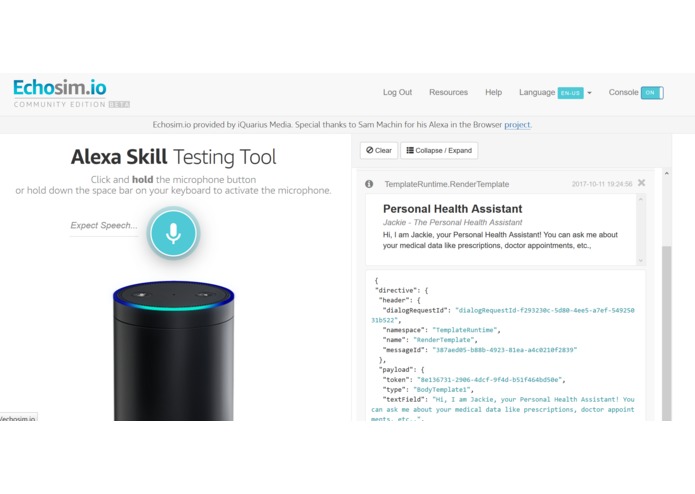The width and height of the screenshot is (695, 494).
Task: Click the card's down scroll arrow
Action: click(640, 261)
